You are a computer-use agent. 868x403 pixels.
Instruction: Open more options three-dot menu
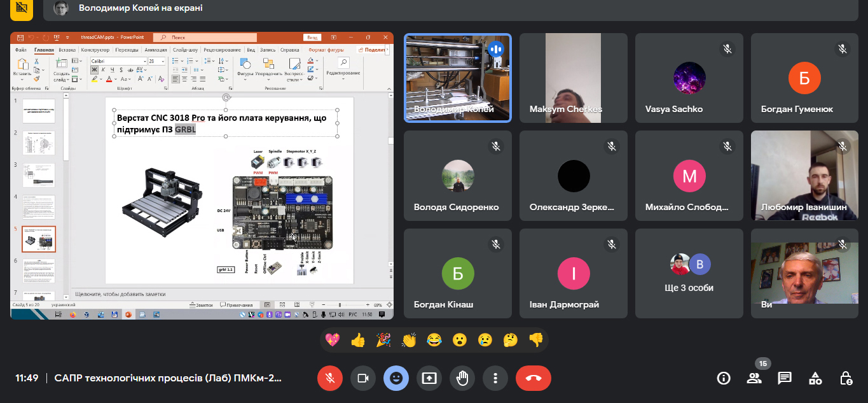495,378
